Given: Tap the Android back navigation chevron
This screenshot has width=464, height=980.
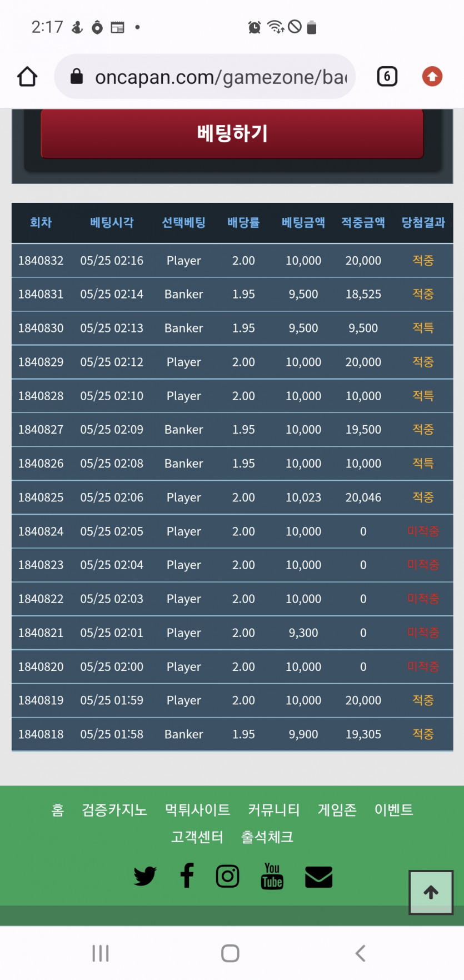Looking at the screenshot, I should click(360, 953).
